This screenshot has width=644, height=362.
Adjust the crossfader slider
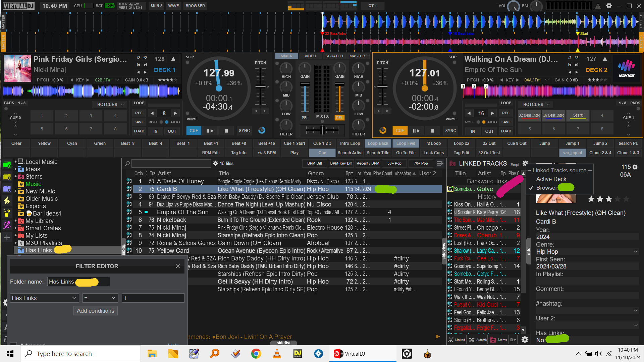pyautogui.click(x=322, y=130)
